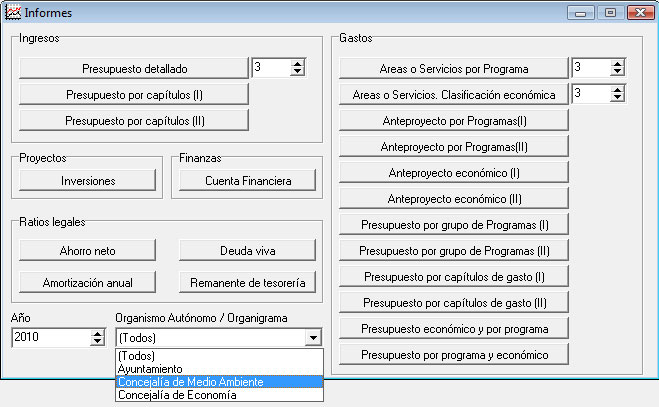
Task: Click Presupuesto por capítulos (II) income button
Action: pos(134,120)
